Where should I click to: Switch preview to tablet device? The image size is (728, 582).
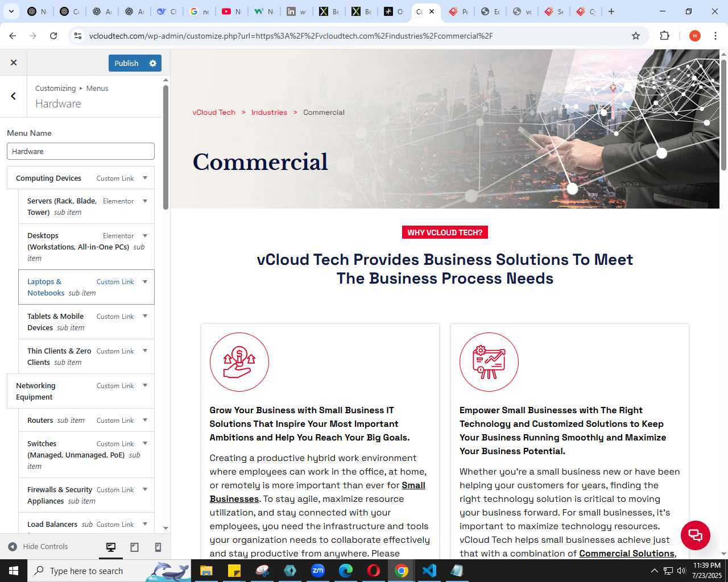(135, 547)
